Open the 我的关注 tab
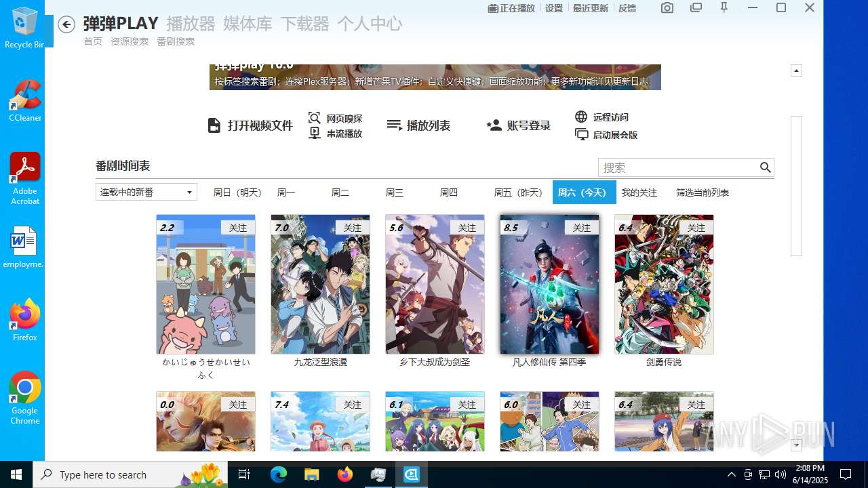 [x=639, y=192]
